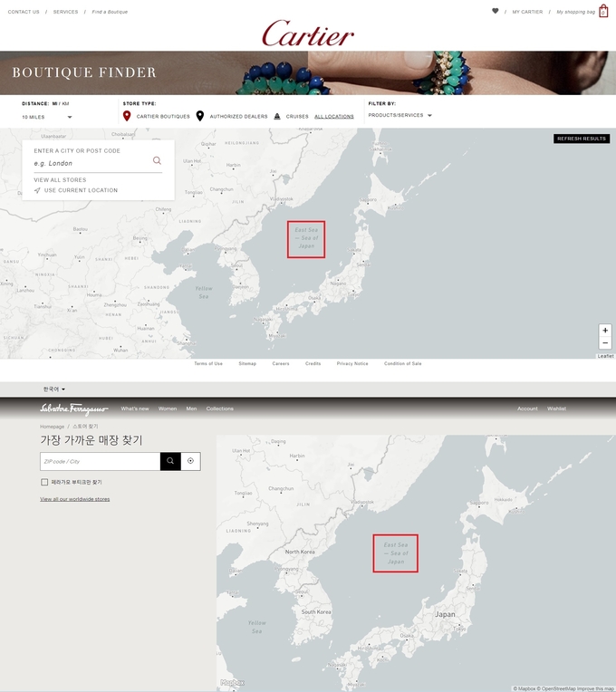Switch distance unit to MI

pos(54,104)
